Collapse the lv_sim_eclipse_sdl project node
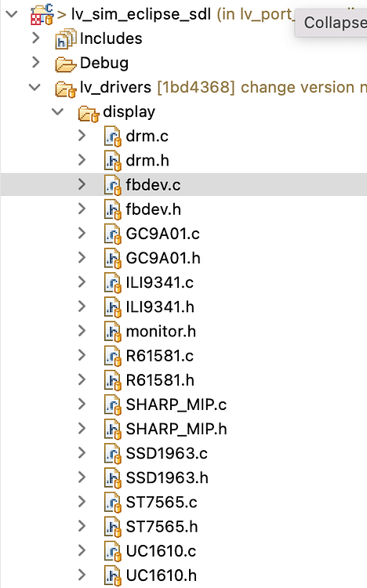Image resolution: width=367 pixels, height=588 pixels. [x=12, y=14]
